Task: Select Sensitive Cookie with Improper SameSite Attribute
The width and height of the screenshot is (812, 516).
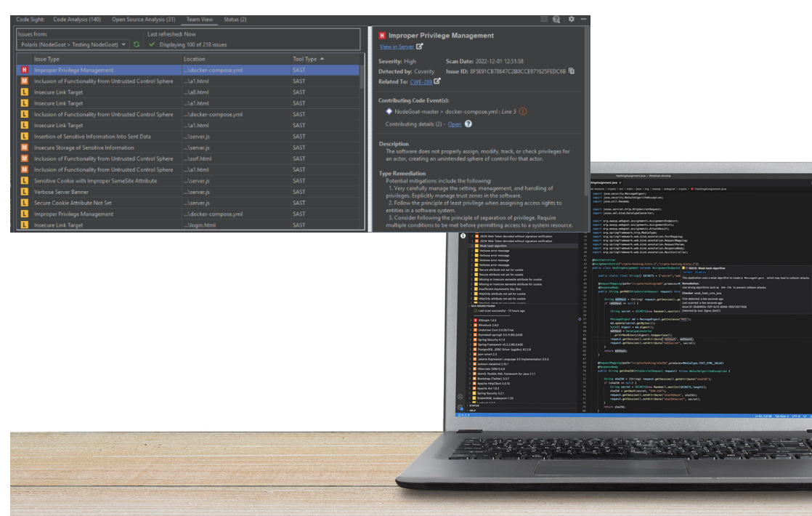Action: click(188, 181)
